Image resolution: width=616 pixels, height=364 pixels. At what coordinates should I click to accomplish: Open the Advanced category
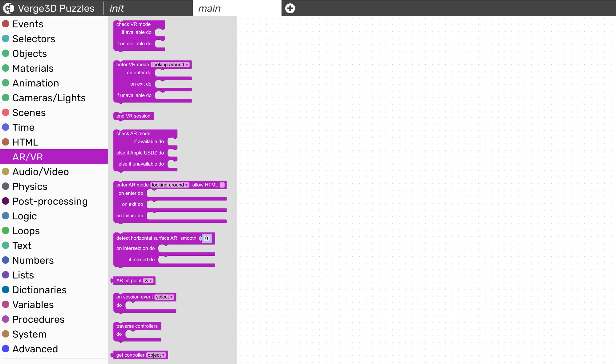54,349
